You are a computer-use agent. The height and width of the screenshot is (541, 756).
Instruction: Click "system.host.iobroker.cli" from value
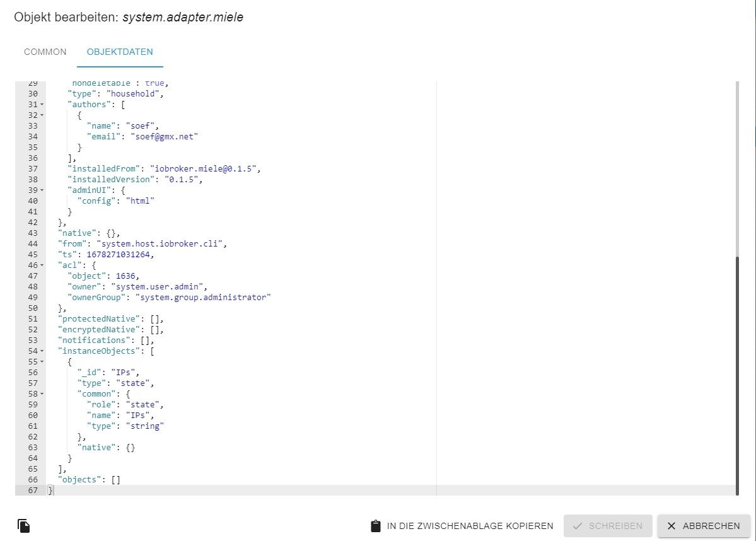159,243
